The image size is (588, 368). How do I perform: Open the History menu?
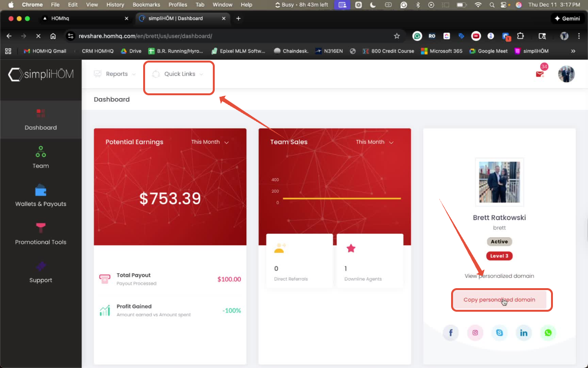click(115, 5)
